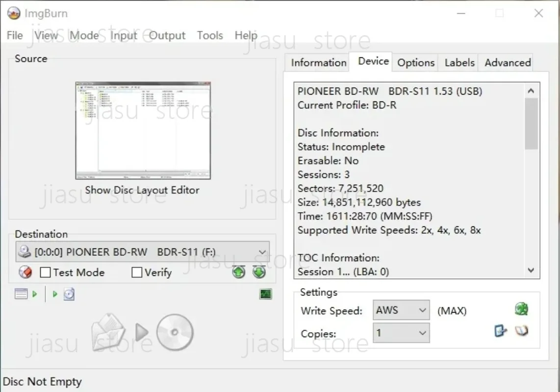Click the ImgBurn app icon in title bar
Image resolution: width=560 pixels, height=392 pixels.
tap(14, 13)
